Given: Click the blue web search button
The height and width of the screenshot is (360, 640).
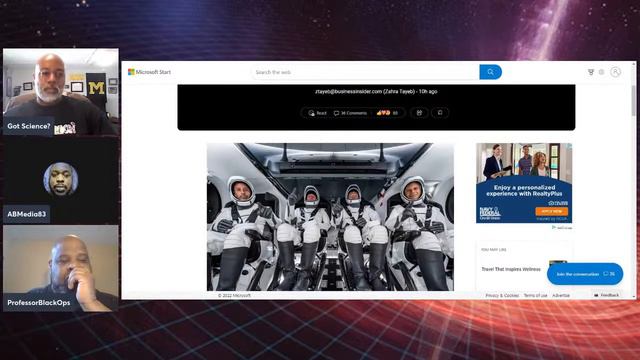Looking at the screenshot, I should point(490,72).
